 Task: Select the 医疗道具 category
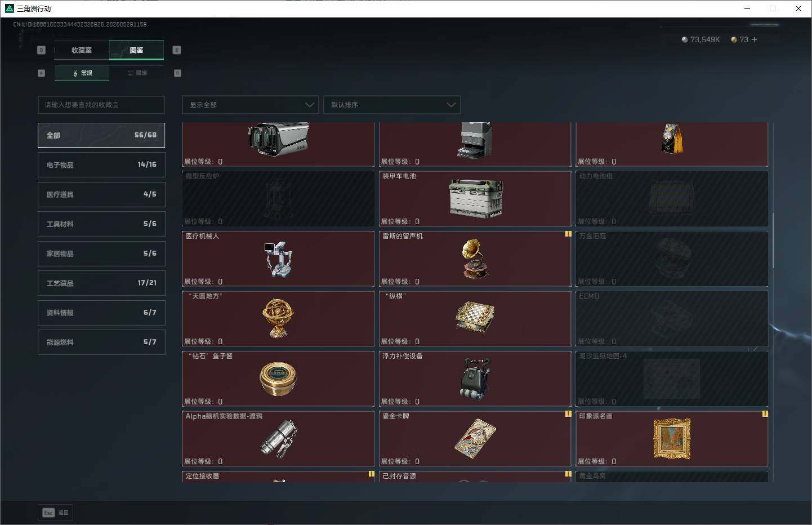101,194
